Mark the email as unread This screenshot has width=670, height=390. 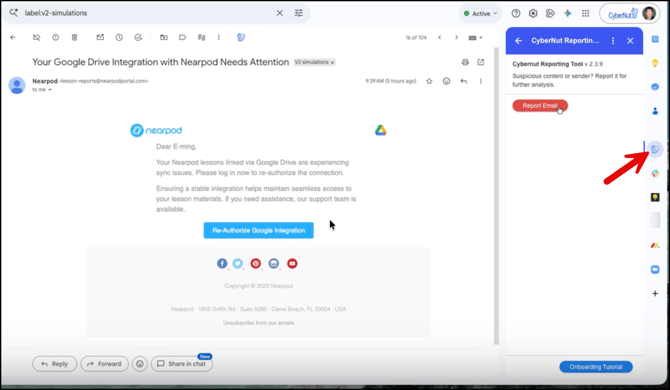tap(100, 38)
